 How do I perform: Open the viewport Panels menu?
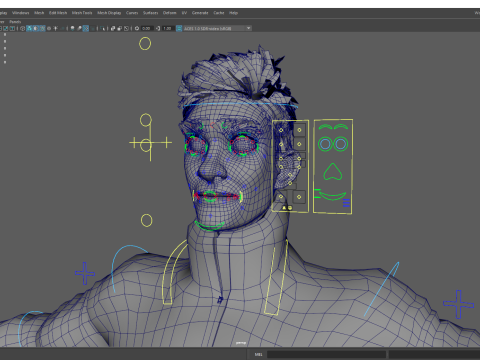[x=15, y=22]
